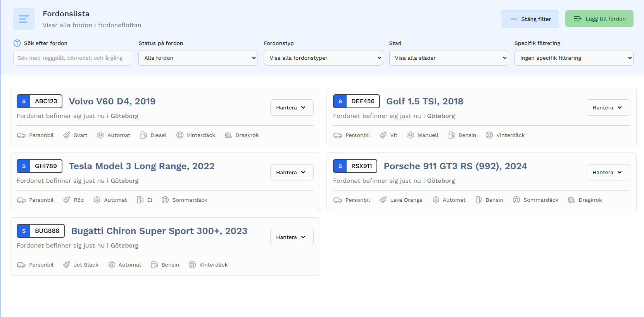This screenshot has width=644, height=317.
Task: Click the hamburger menu icon beside Fordonslista
Action: [x=24, y=19]
